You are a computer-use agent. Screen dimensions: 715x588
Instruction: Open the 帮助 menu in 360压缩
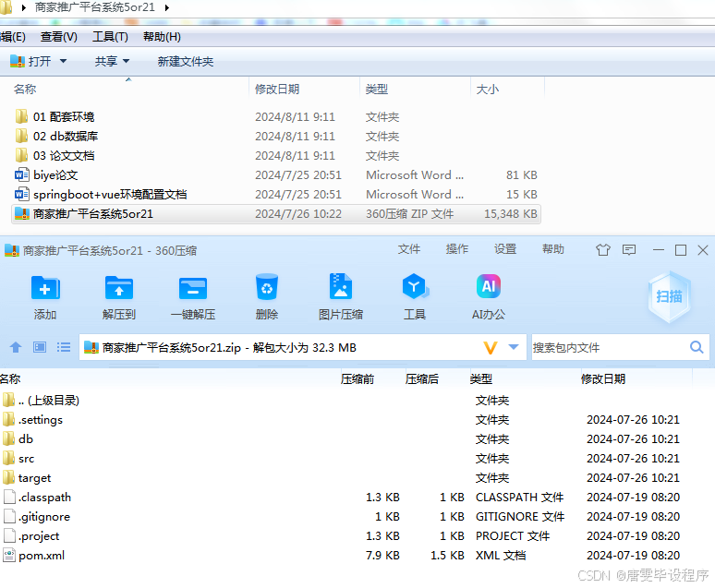click(553, 249)
